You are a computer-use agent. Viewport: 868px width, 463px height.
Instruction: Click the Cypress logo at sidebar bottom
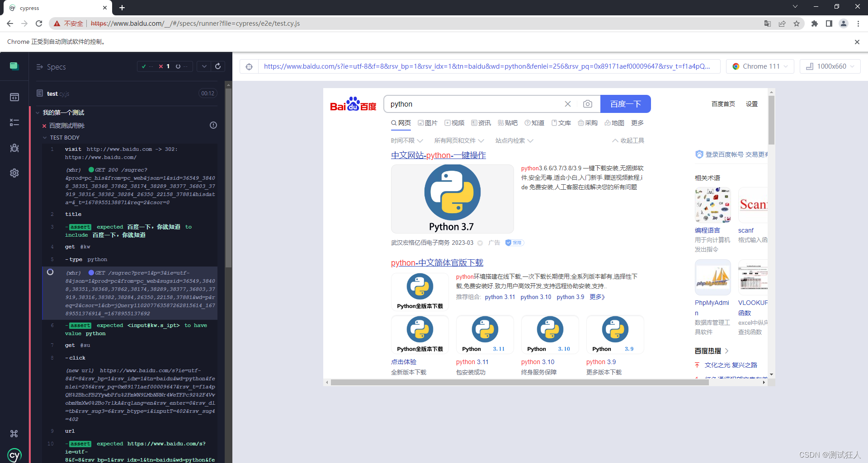pos(14,455)
